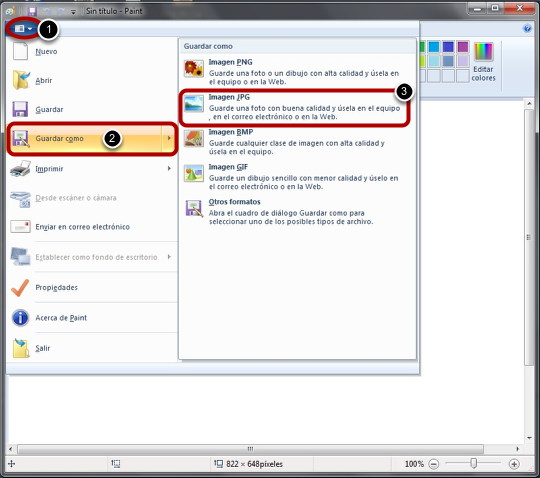Open the Paint file menu button

(x=23, y=29)
